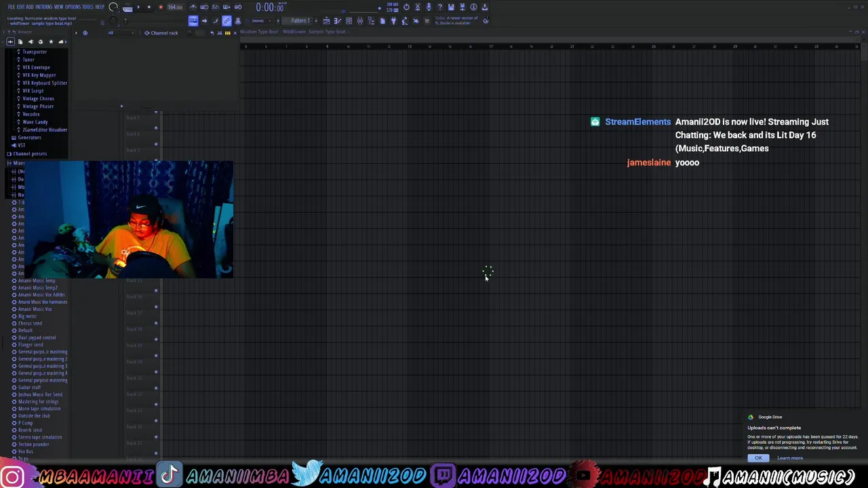Click the power icon beside the memory readout
This screenshot has width=868, height=488.
[406, 7]
